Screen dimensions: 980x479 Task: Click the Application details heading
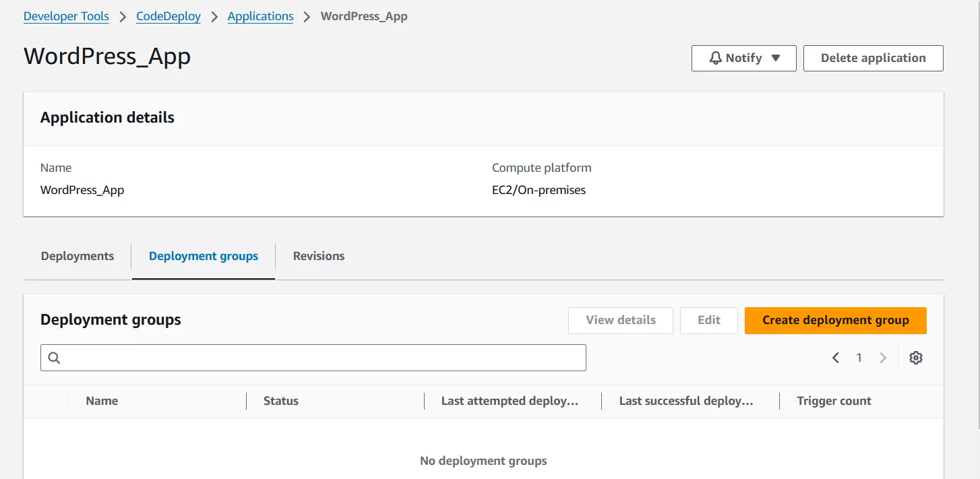[107, 117]
